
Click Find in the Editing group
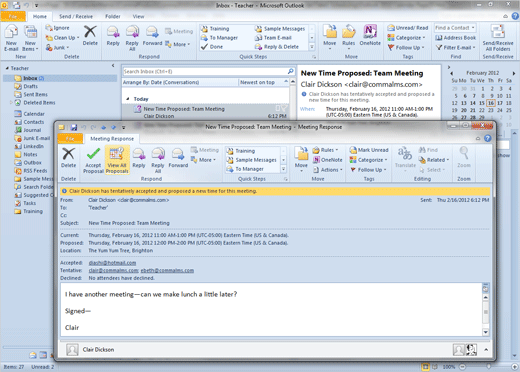pos(429,150)
